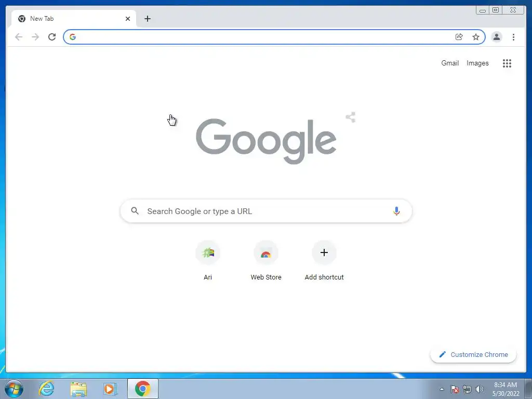
Task: Open the Chrome profile avatar menu
Action: pos(496,37)
